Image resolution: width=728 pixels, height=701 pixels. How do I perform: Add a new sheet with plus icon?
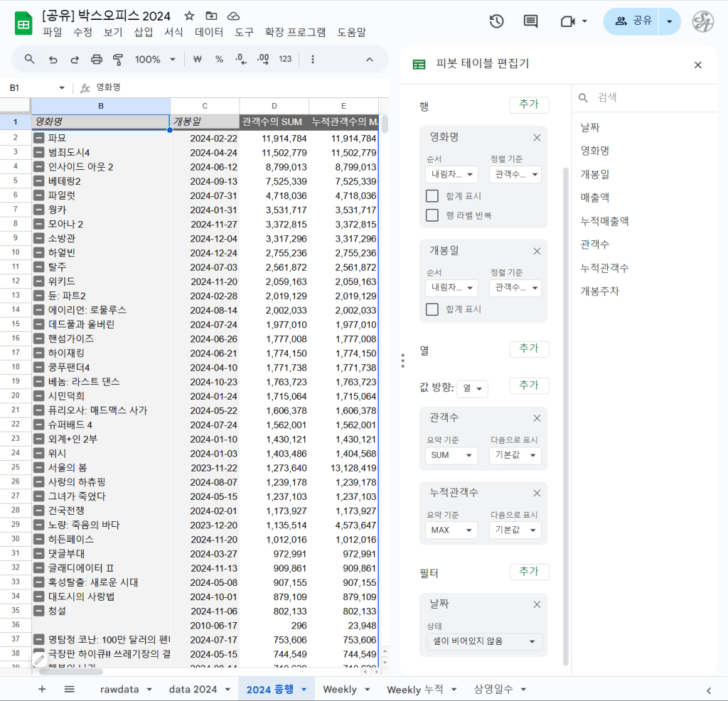(42, 689)
